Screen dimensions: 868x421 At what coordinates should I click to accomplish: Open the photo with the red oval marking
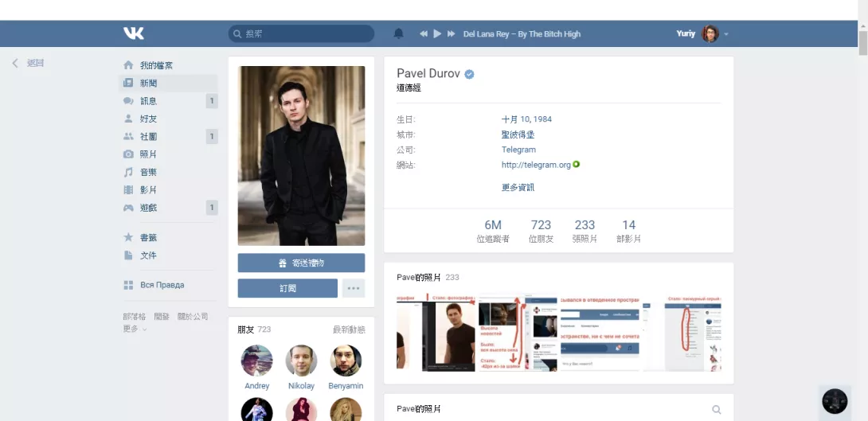tap(682, 333)
